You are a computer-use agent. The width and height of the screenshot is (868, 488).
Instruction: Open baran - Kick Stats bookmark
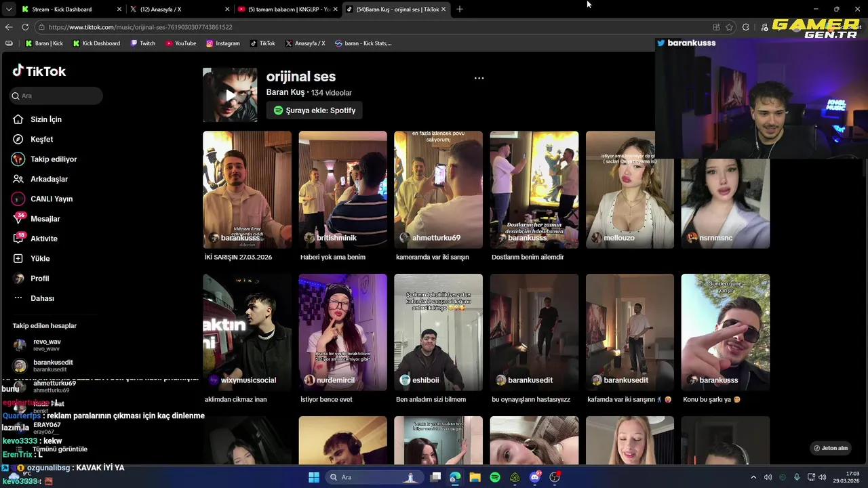click(x=363, y=43)
